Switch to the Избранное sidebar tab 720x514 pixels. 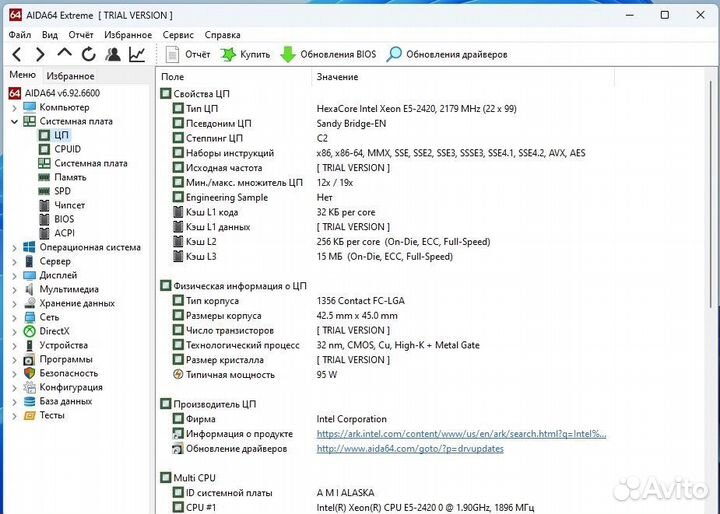pyautogui.click(x=70, y=76)
